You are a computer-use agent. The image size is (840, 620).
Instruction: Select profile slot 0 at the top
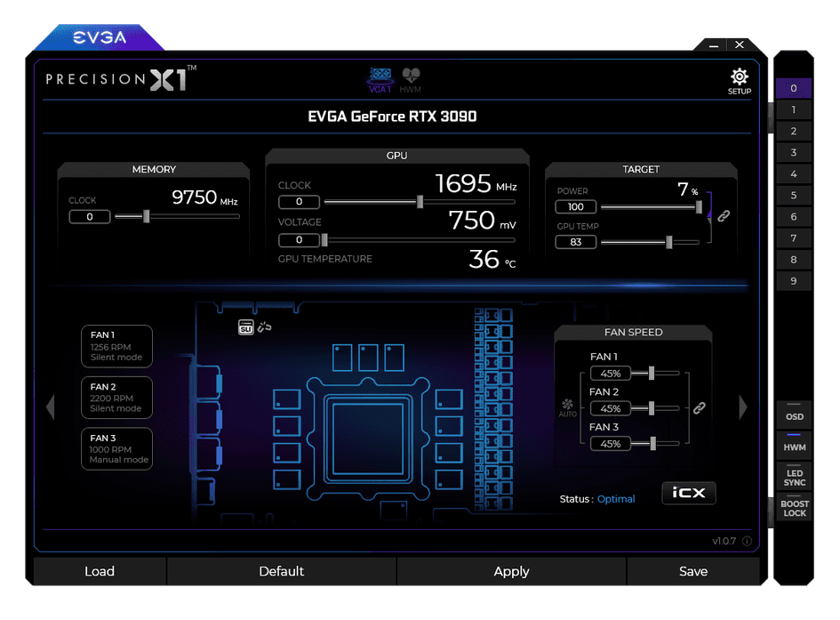click(x=793, y=88)
